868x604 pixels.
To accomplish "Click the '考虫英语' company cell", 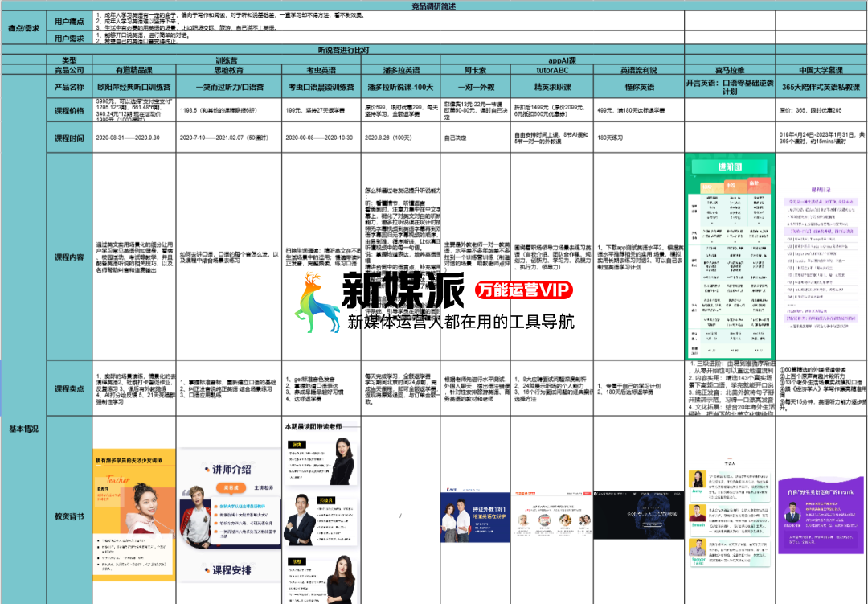I will click(321, 70).
